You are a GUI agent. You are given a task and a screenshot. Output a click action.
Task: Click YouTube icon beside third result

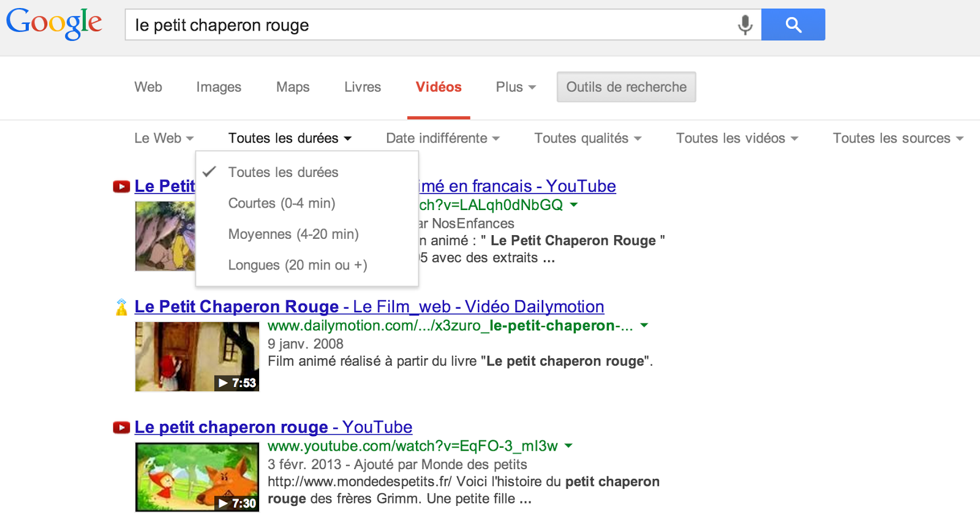pos(121,427)
